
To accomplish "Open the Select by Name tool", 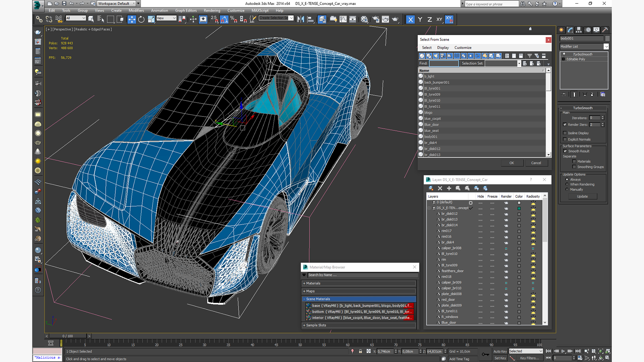I will pos(101,19).
